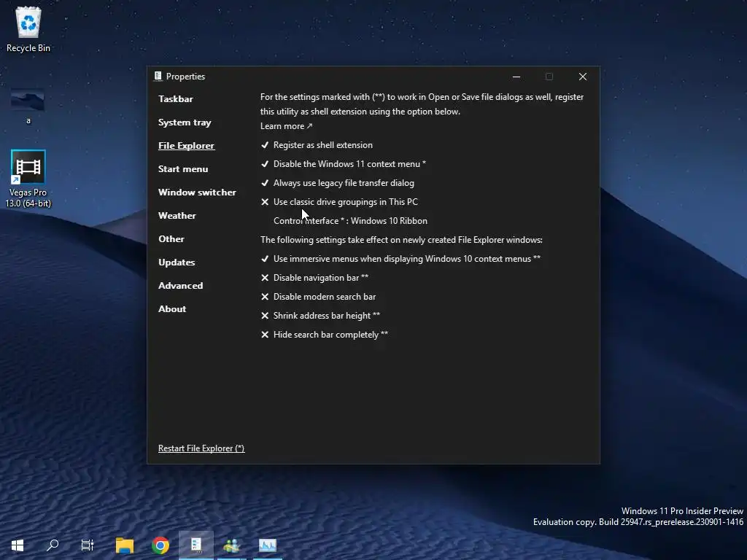Change Control Interface Windows 10 Ribbon option
This screenshot has width=747, height=560.
point(350,221)
